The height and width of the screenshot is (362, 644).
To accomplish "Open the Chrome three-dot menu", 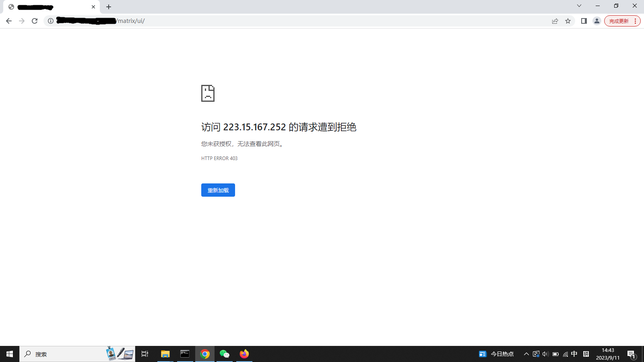I will coord(636,21).
